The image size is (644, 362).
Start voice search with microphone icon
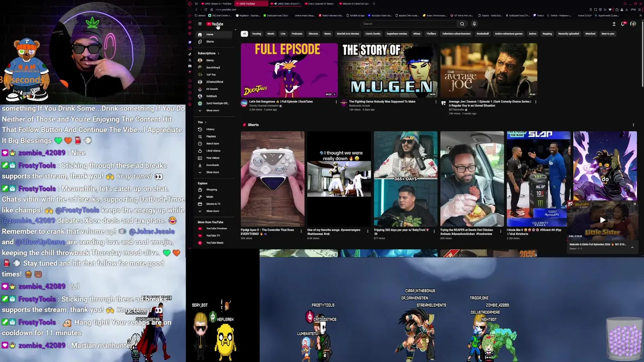point(474,24)
